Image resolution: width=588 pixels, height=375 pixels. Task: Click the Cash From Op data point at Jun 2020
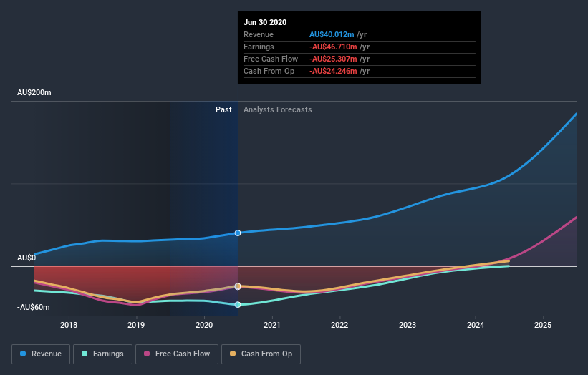click(238, 286)
